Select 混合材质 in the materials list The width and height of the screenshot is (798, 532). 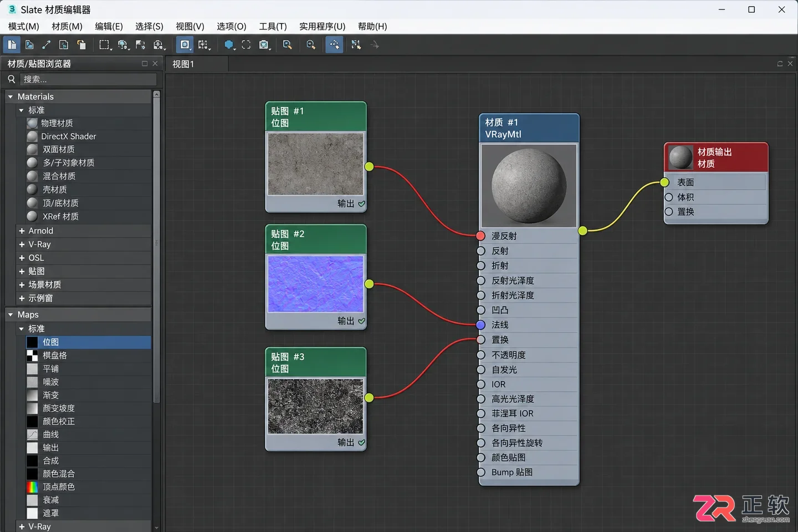coord(88,176)
